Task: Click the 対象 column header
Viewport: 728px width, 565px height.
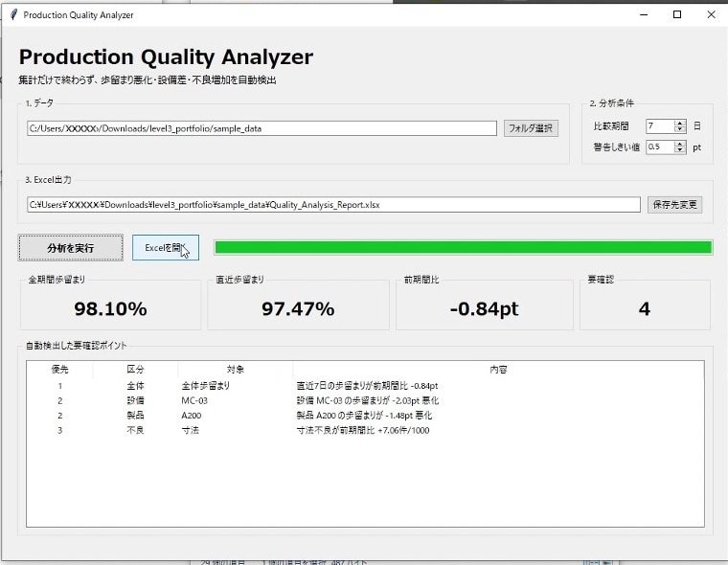Action: [x=236, y=370]
